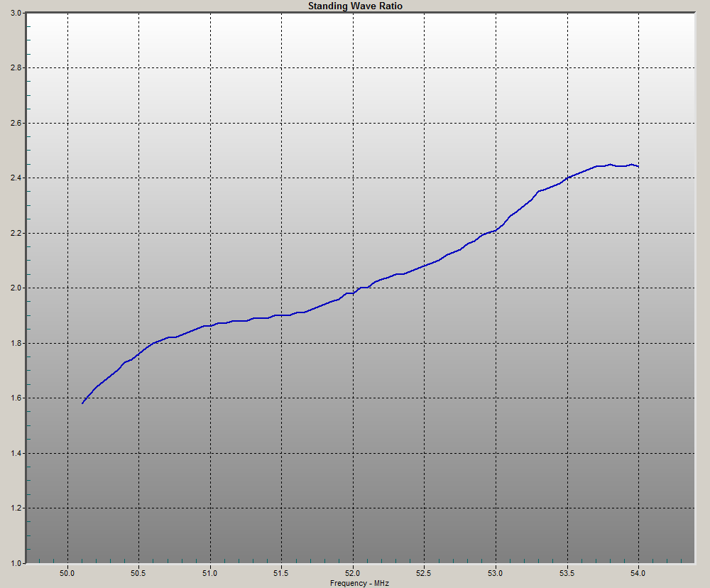The image size is (710, 588).
Task: Click the blue curve's end point at 54.0 MHz
Action: (638, 166)
